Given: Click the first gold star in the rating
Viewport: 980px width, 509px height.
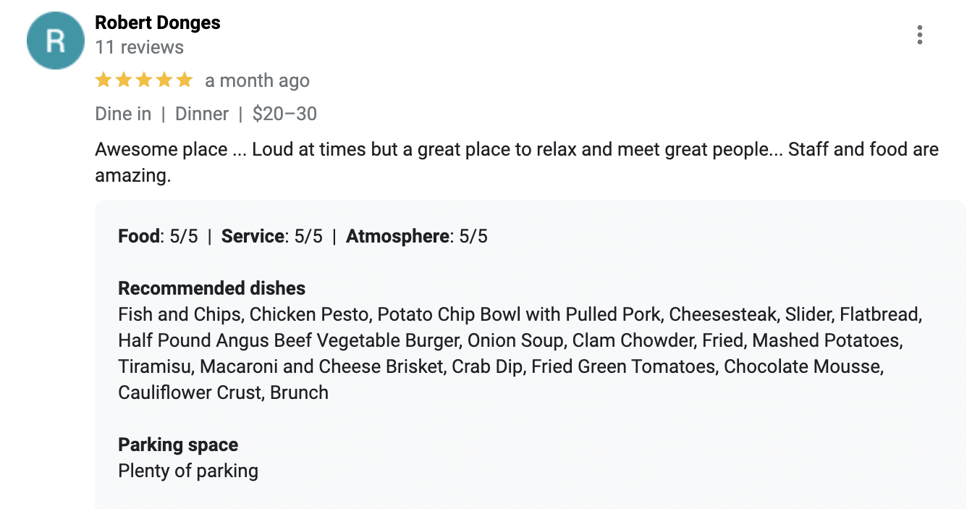Looking at the screenshot, I should coord(104,80).
